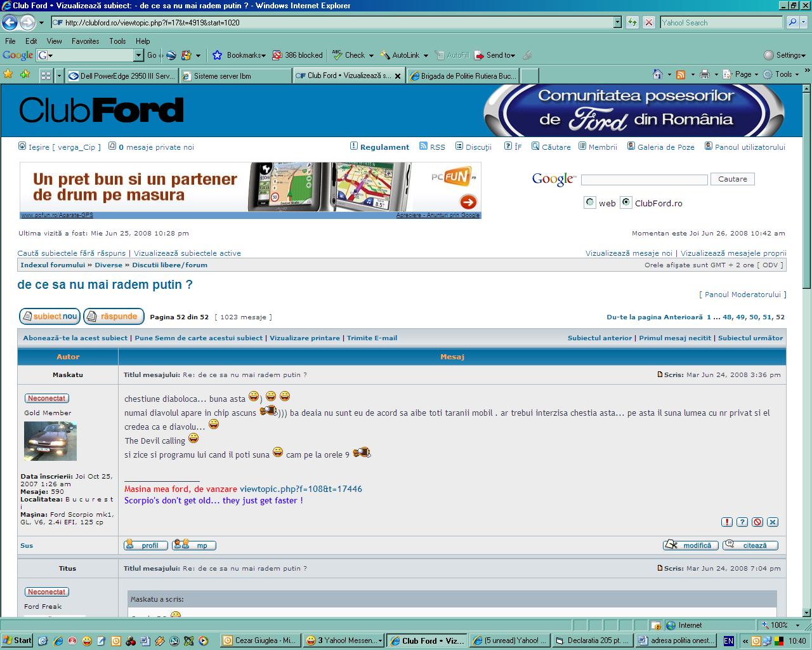Open the Quick Tabs grid icon

click(46, 76)
